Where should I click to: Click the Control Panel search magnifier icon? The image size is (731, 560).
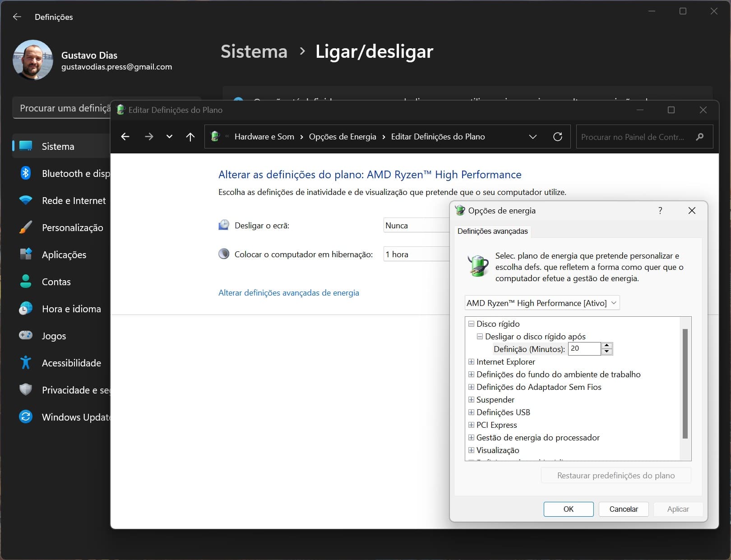700,137
